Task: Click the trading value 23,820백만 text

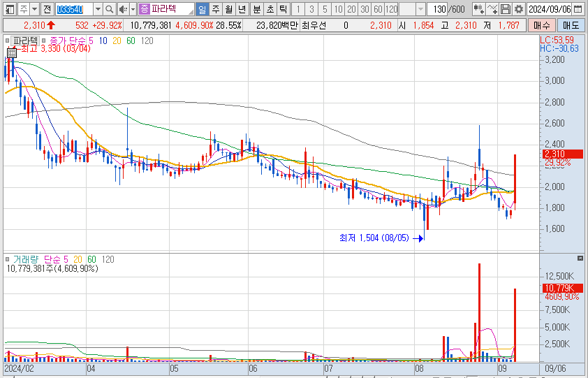Action: (x=277, y=26)
